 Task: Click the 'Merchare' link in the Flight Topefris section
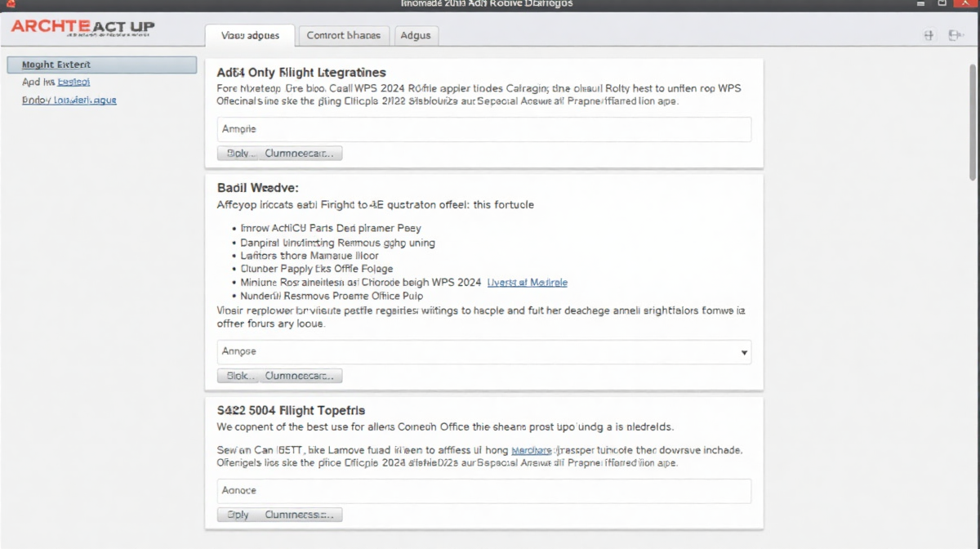531,450
